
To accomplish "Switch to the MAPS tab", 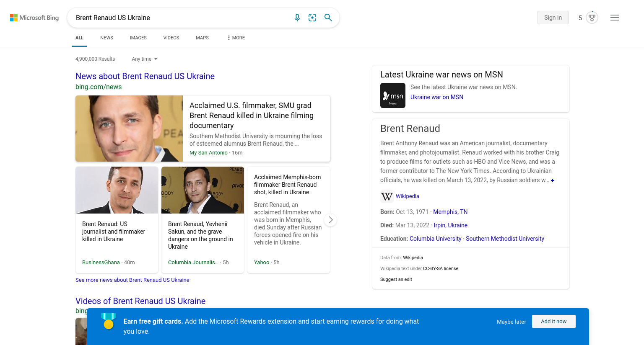I will [x=202, y=38].
